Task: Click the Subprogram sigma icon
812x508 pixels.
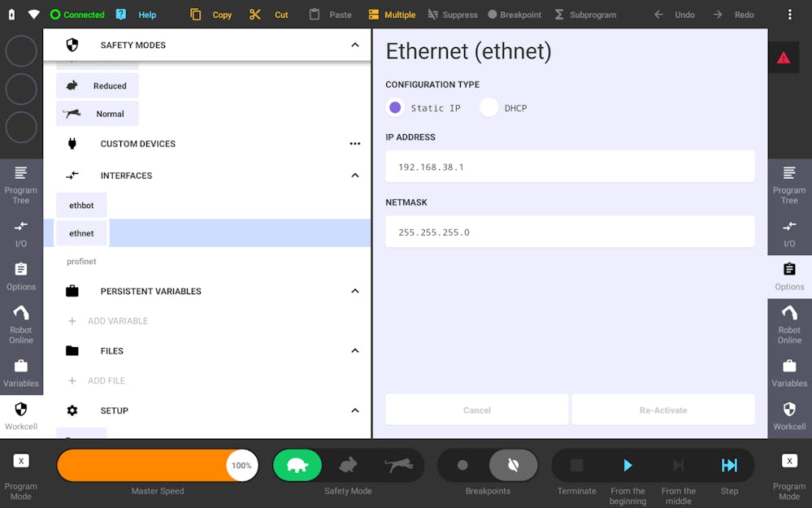Action: [559, 15]
